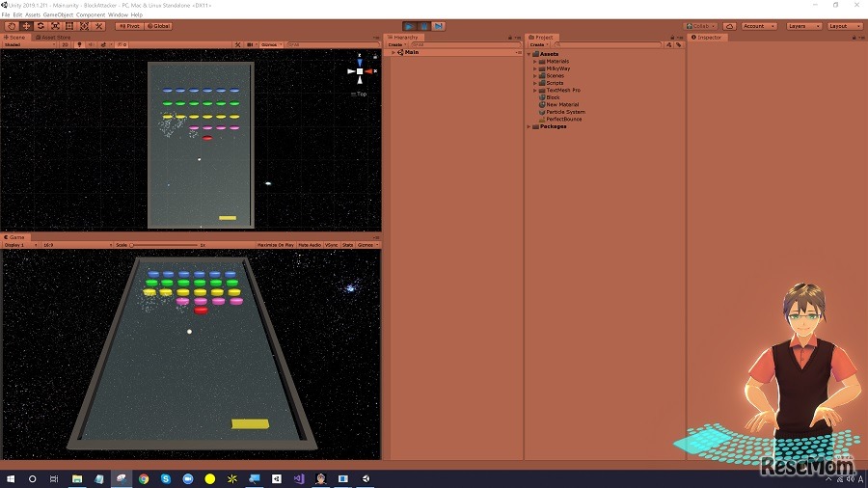
Task: Select the Project tab
Action: pyautogui.click(x=541, y=37)
